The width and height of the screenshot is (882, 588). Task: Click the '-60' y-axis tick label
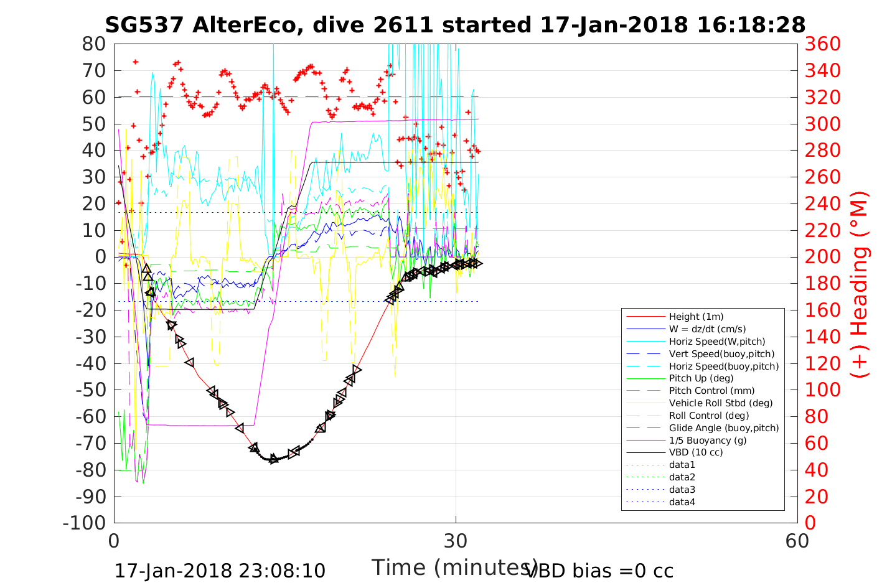click(91, 416)
